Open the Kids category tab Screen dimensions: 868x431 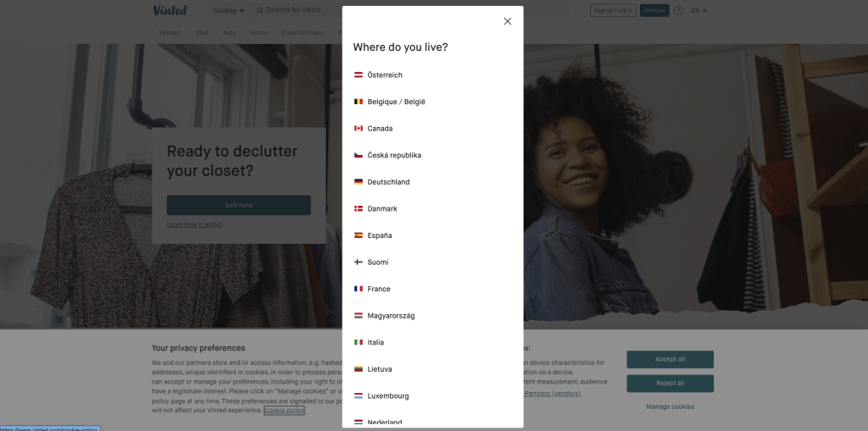point(229,33)
